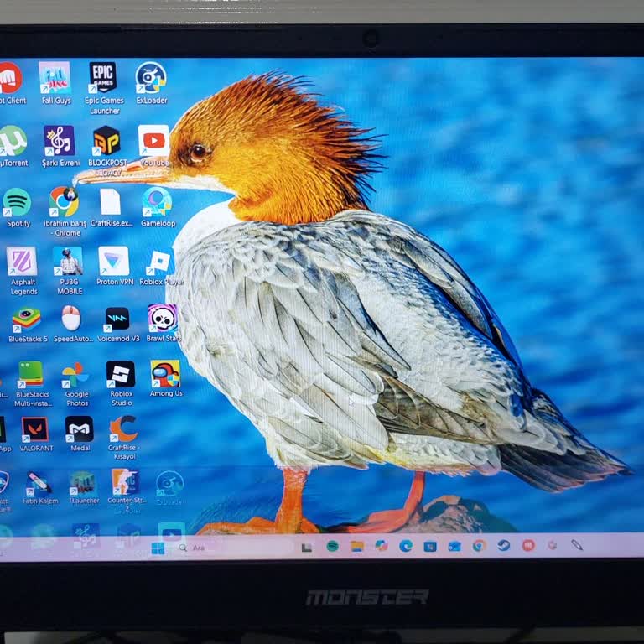
Task: Open Task View from the taskbar
Action: click(x=307, y=547)
